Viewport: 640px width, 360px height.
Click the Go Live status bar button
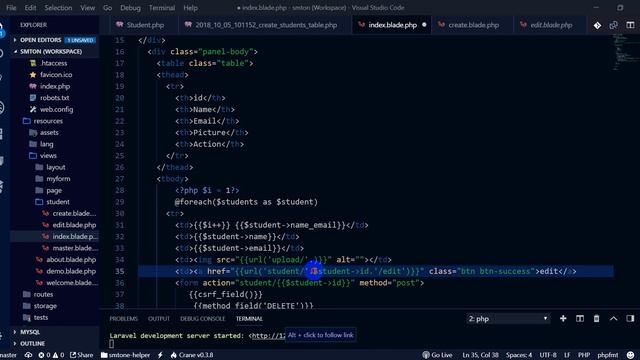437,355
